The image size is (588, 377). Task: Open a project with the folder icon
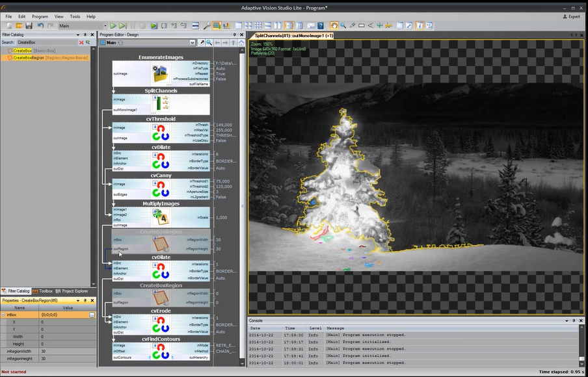pos(19,26)
